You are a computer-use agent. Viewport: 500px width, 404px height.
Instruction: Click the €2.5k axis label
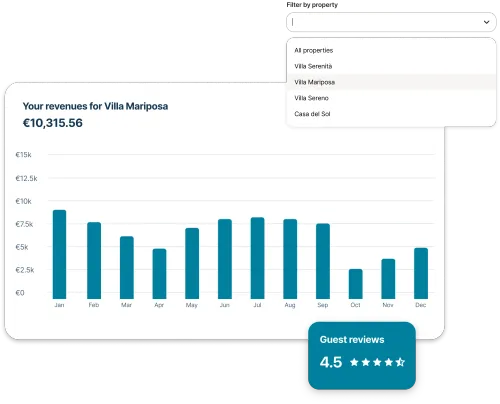tap(25, 270)
